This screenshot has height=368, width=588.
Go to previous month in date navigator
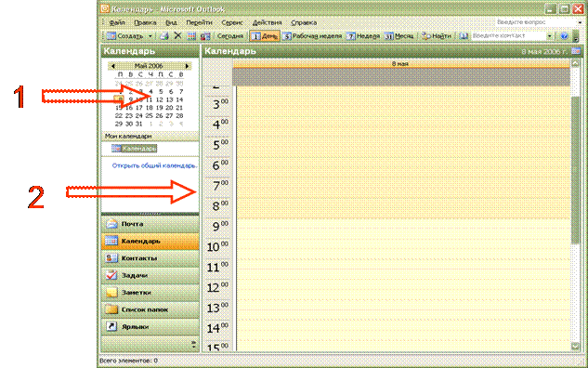coord(113,66)
